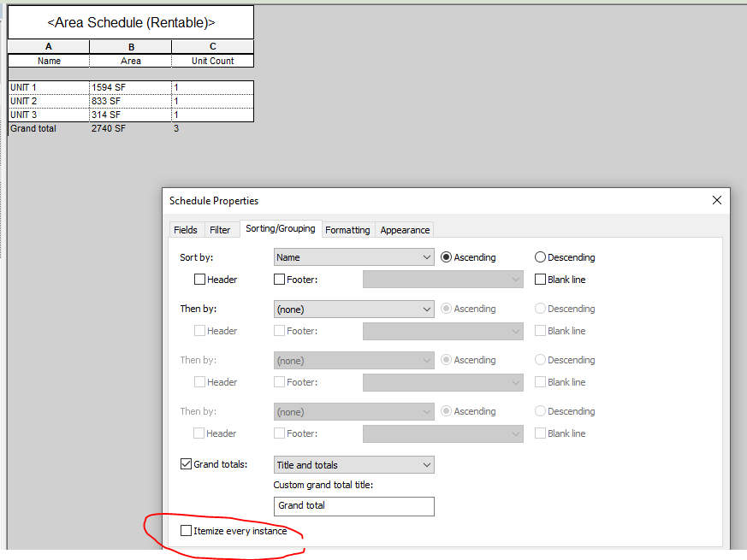Switch to the Fields tab

[186, 229]
